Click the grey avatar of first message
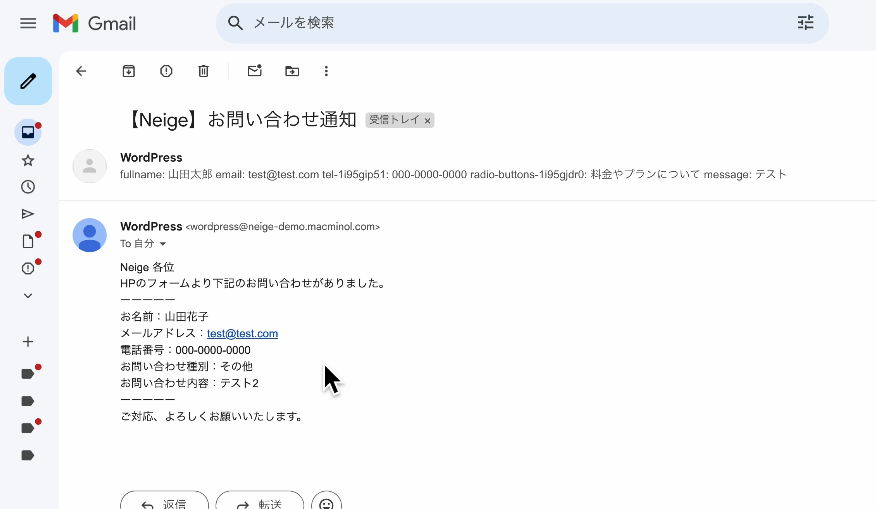 coord(89,166)
